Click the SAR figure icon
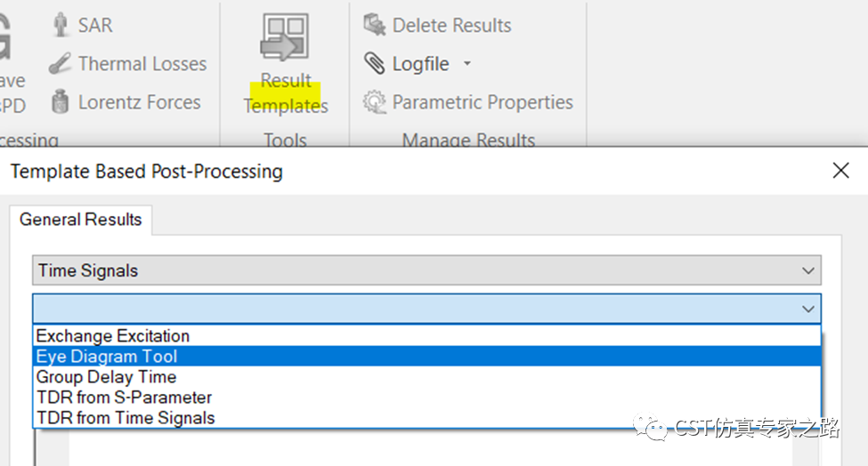 [61, 25]
